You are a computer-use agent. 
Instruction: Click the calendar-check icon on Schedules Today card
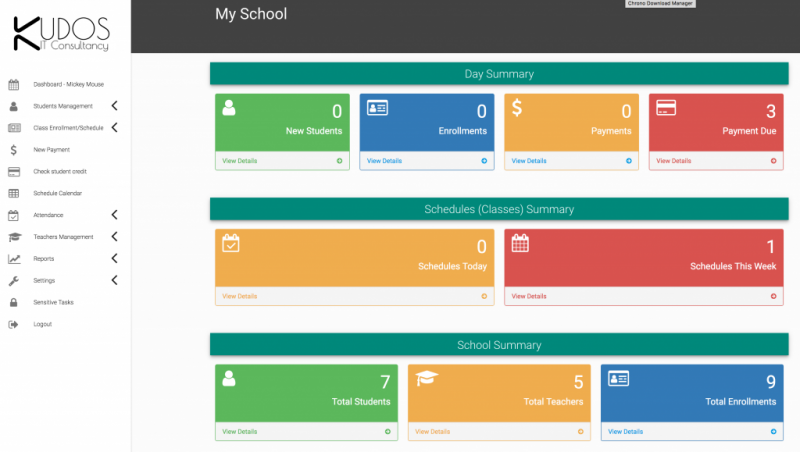pos(231,243)
